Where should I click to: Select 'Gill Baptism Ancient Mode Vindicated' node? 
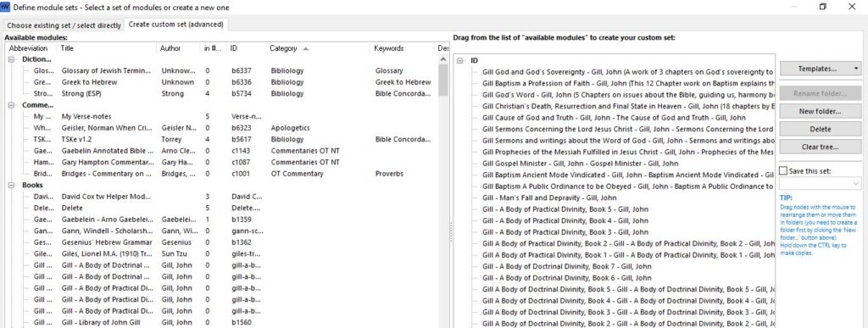coord(628,175)
